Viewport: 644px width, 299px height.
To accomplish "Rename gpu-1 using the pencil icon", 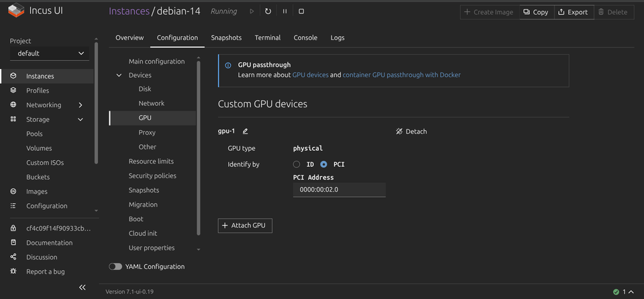I will coord(246,131).
